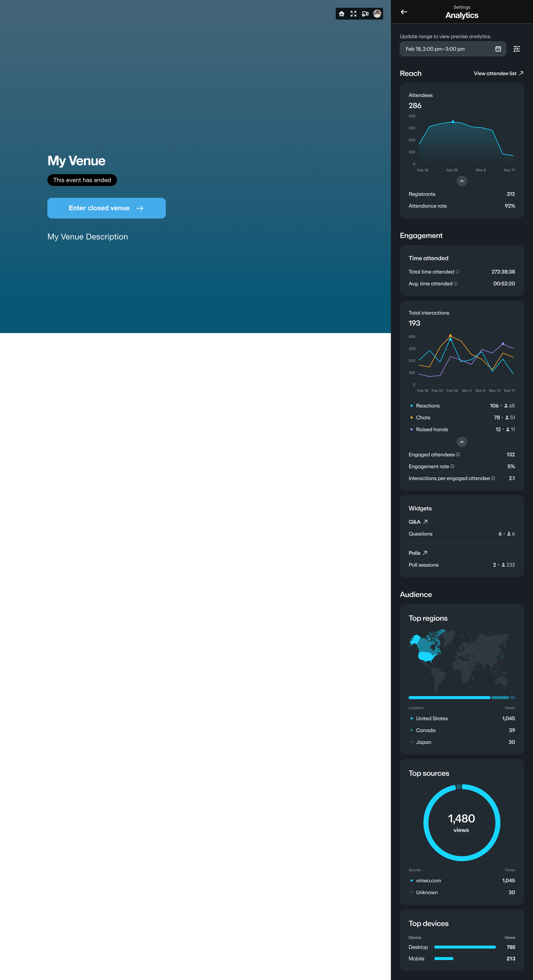Viewport: 533px width, 980px height.
Task: Toggle fullscreen with the expand arrows icon
Action: click(353, 14)
